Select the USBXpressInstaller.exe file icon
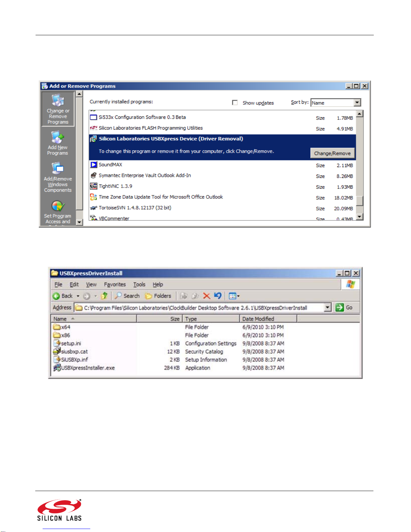The width and height of the screenshot is (411, 532). click(x=57, y=368)
